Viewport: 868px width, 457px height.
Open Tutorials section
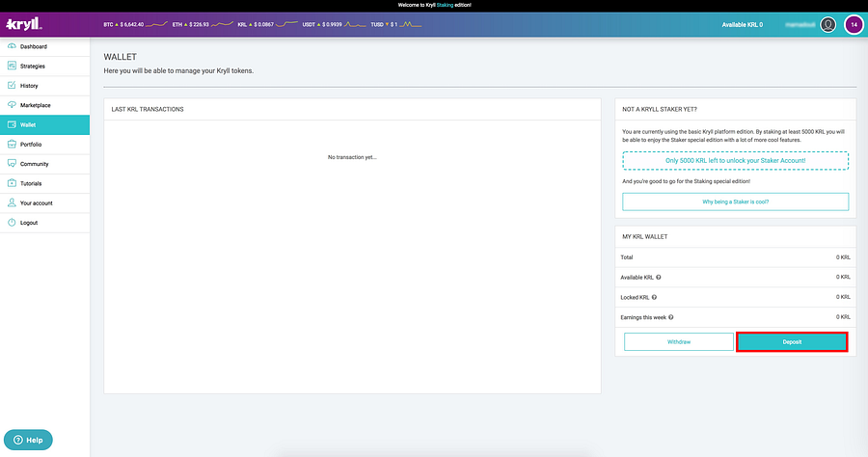(x=44, y=183)
